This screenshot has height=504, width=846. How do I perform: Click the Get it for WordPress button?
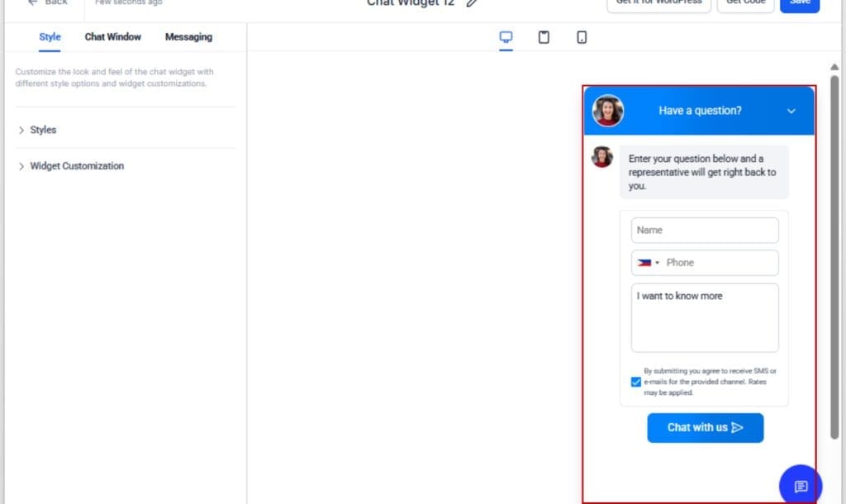coord(658,2)
